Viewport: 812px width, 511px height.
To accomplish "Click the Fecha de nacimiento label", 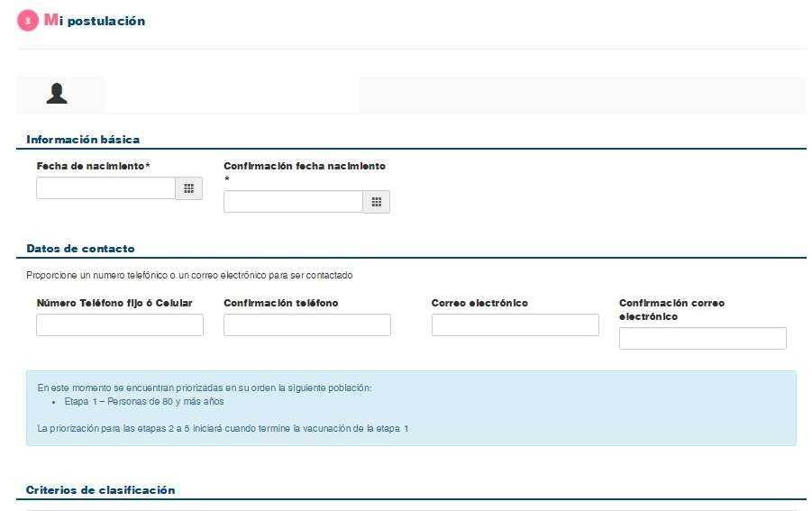I will click(93, 166).
